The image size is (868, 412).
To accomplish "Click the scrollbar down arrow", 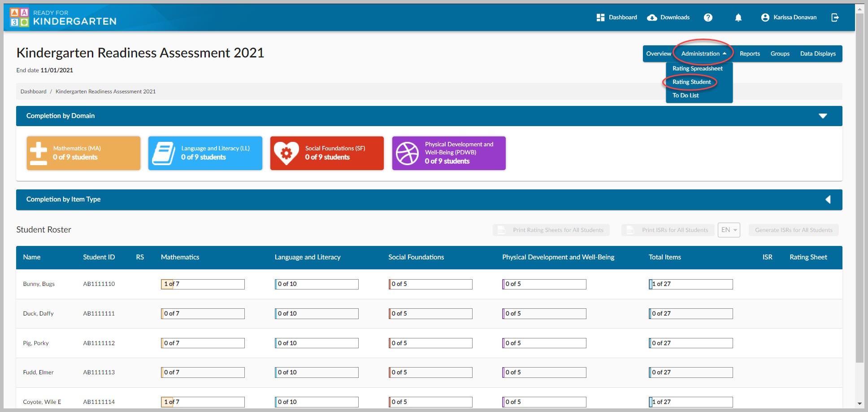I will click(859, 404).
